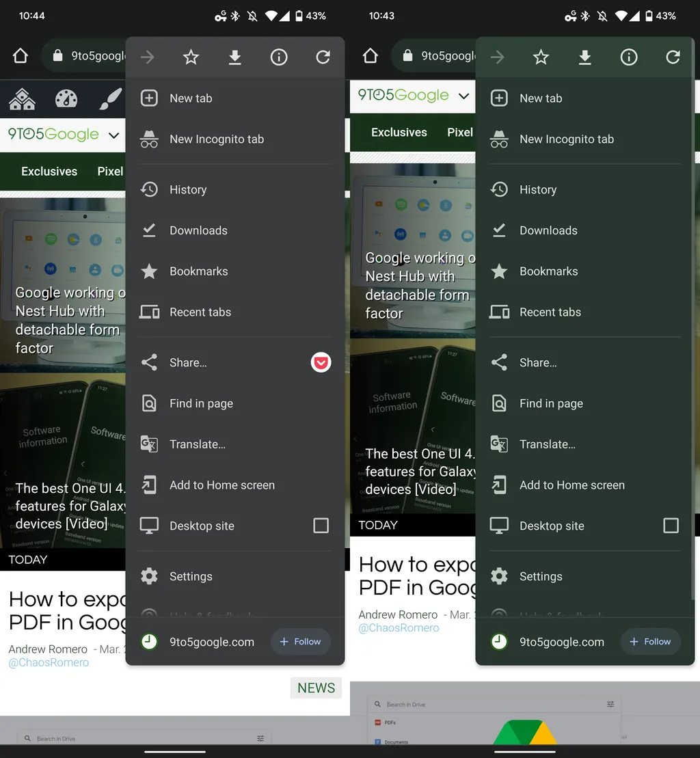Tap the 9to5google.com clock icon in the left menu
This screenshot has height=758, width=700.
point(149,642)
